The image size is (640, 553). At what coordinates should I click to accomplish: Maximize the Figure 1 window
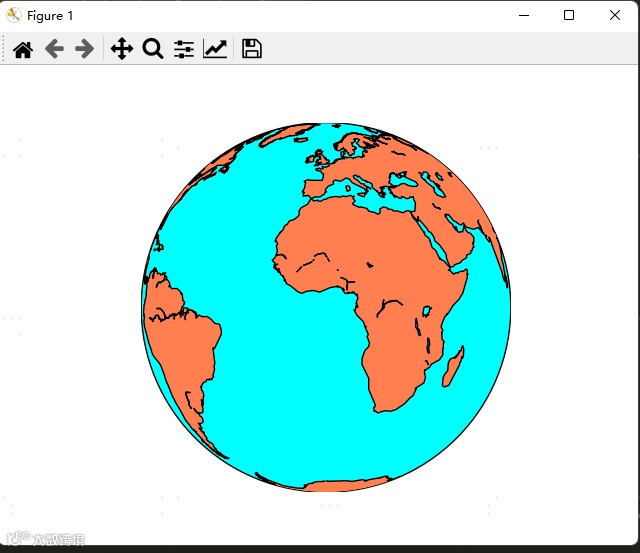point(569,16)
